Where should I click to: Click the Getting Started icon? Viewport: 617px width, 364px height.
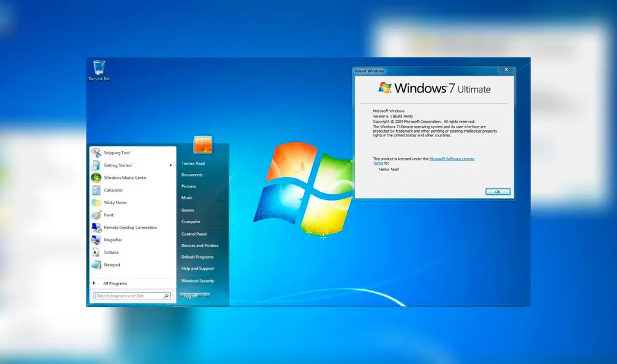pos(96,165)
